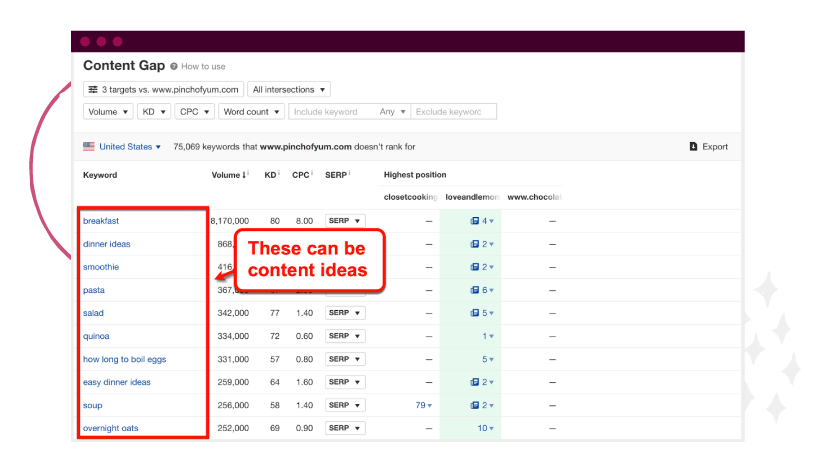This screenshot has width=820, height=472.
Task: Click the info icon next to CPC header
Action: [312, 175]
